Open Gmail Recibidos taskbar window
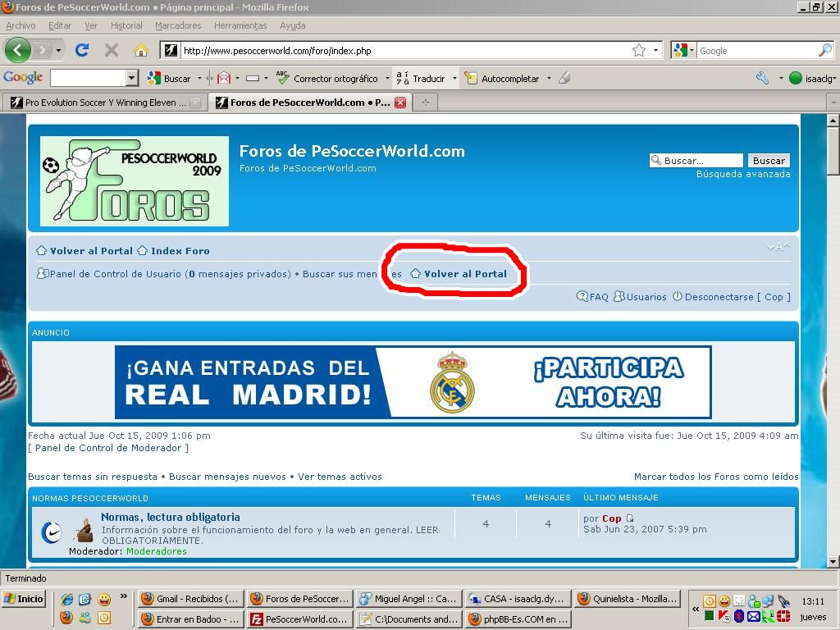 pyautogui.click(x=191, y=598)
